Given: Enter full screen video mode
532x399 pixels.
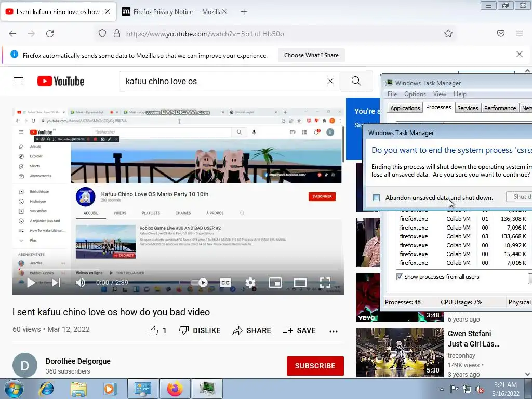Looking at the screenshot, I should [x=325, y=282].
